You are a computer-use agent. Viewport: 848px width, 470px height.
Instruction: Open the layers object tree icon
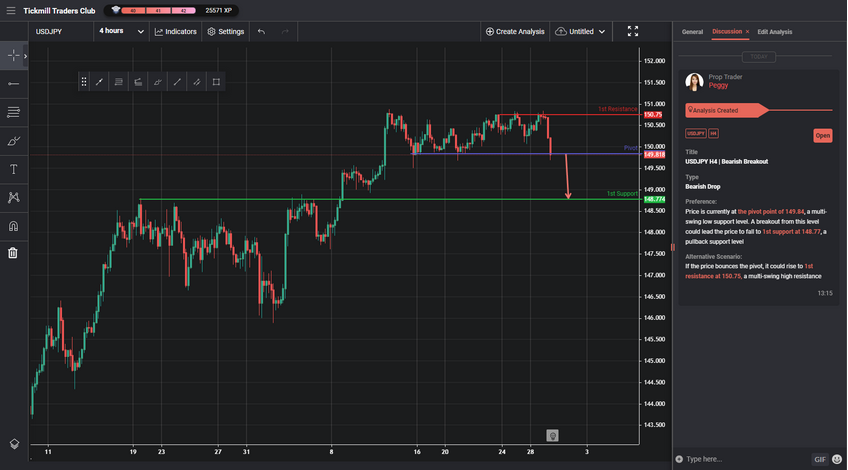(x=14, y=444)
